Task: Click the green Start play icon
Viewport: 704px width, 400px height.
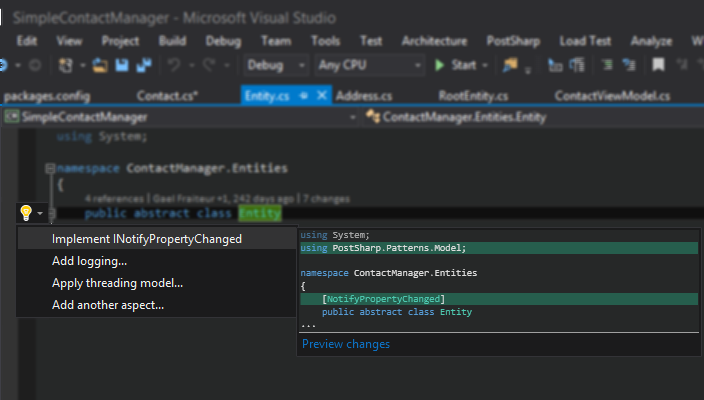Action: (x=440, y=66)
